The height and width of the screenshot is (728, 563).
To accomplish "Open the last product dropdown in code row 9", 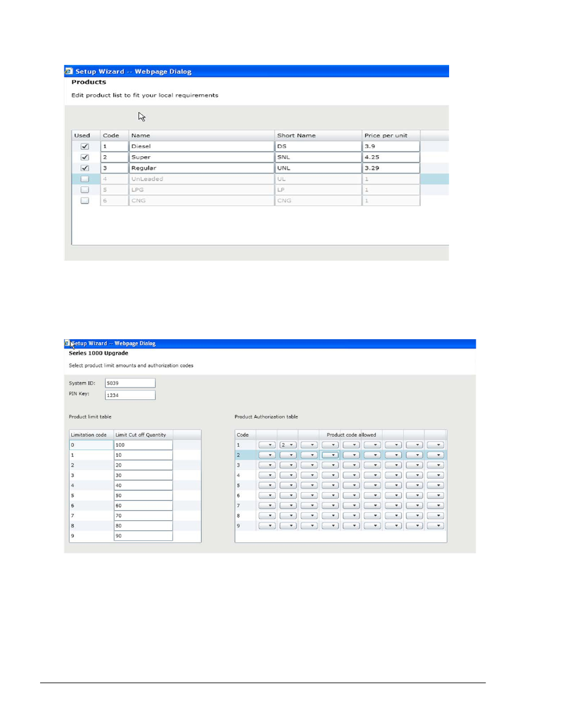I will coord(436,526).
